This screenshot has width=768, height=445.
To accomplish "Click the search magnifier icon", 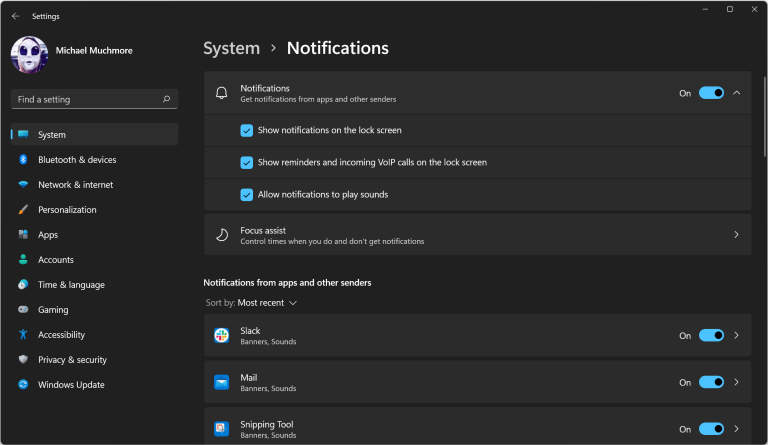I will point(167,99).
